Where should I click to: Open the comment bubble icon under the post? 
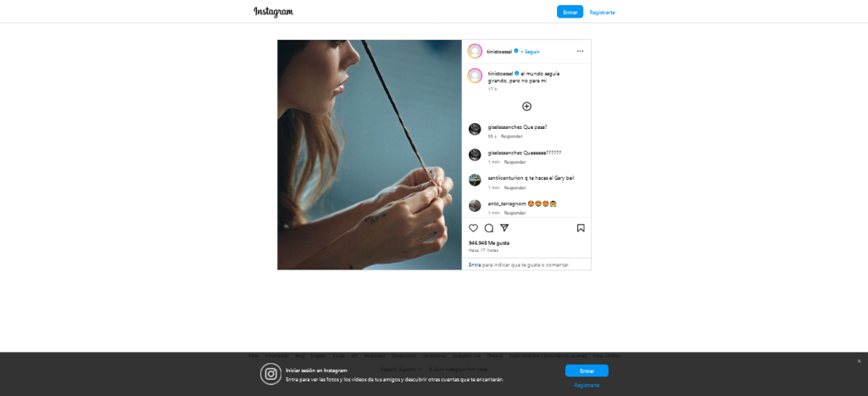(x=489, y=228)
